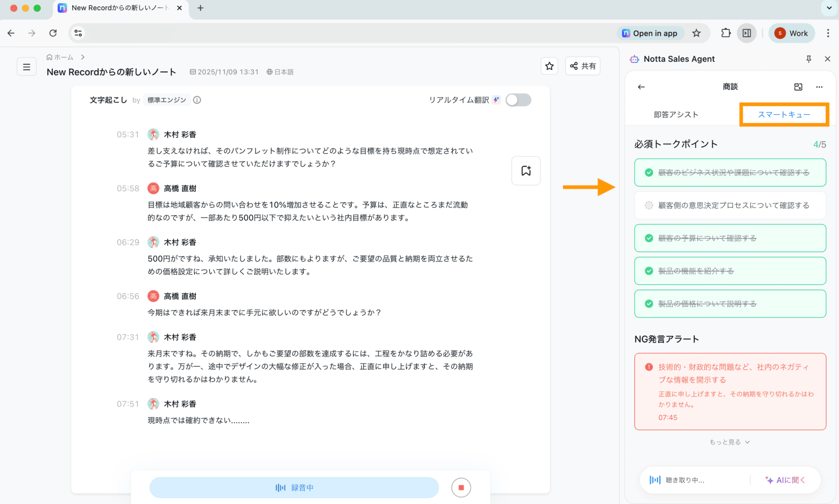Go back in the 商談 panel
The height and width of the screenshot is (504, 839).
tap(641, 87)
